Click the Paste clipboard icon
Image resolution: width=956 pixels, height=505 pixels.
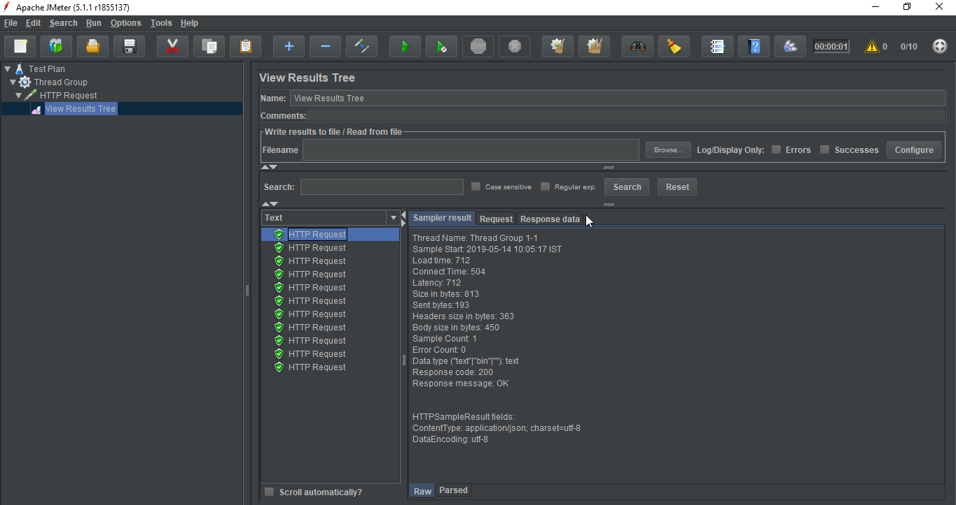246,46
